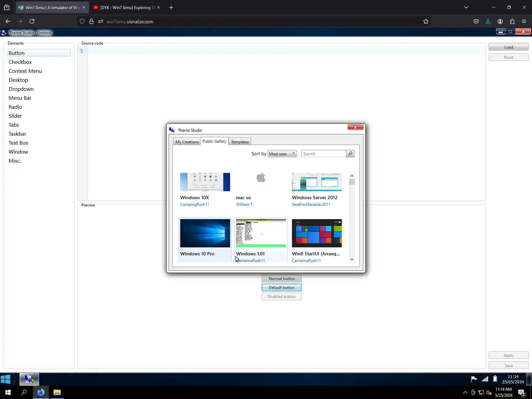The width and height of the screenshot is (532, 399).
Task: Click the Default button in Preview
Action: [282, 288]
